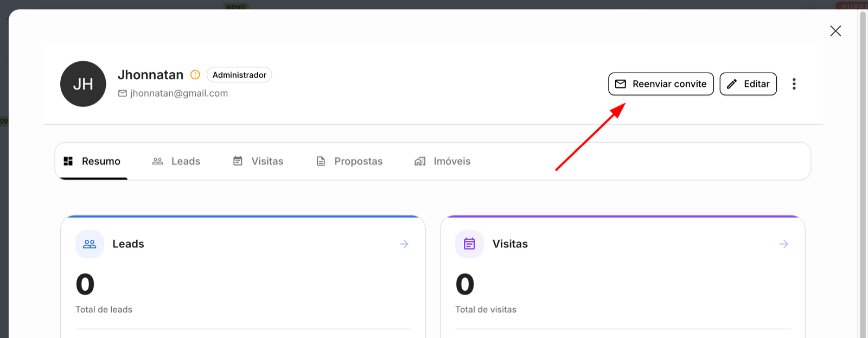
Task: Click the Administrador role badge
Action: pos(239,75)
